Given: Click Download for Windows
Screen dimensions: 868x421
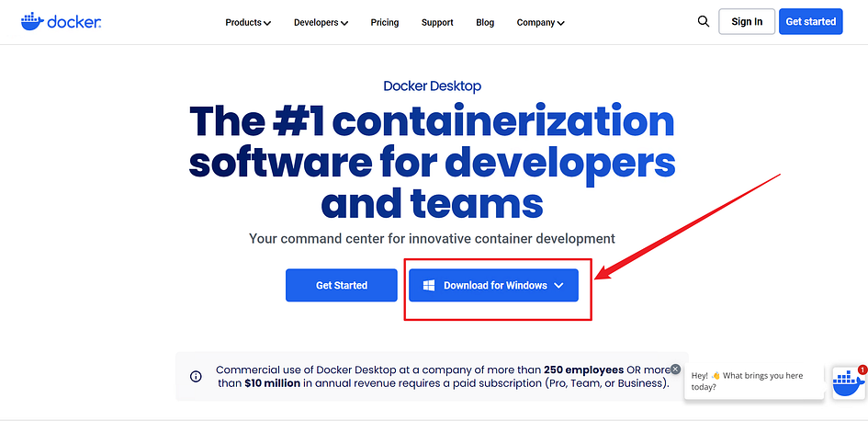Looking at the screenshot, I should 493,285.
